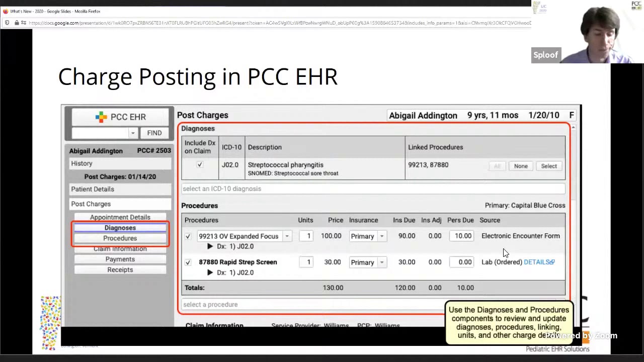Click Primary: Capital Blue Cross label
The height and width of the screenshot is (362, 644).
point(525,205)
